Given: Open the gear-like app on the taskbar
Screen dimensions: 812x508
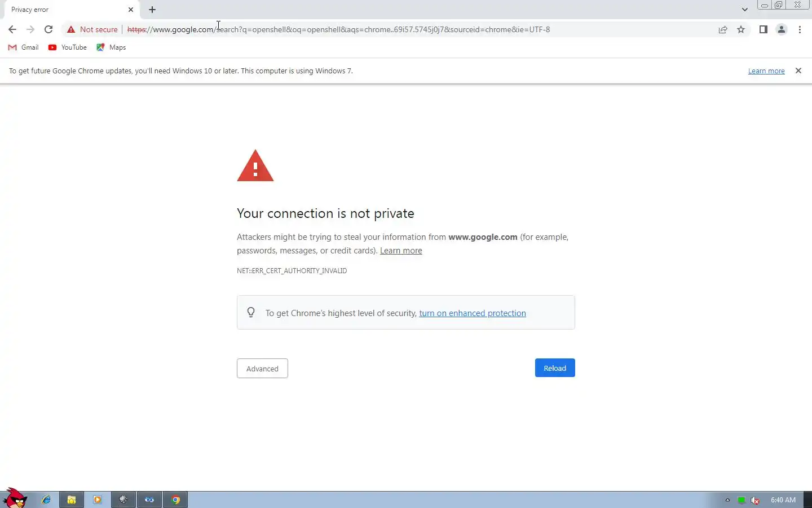Looking at the screenshot, I should coord(123,500).
